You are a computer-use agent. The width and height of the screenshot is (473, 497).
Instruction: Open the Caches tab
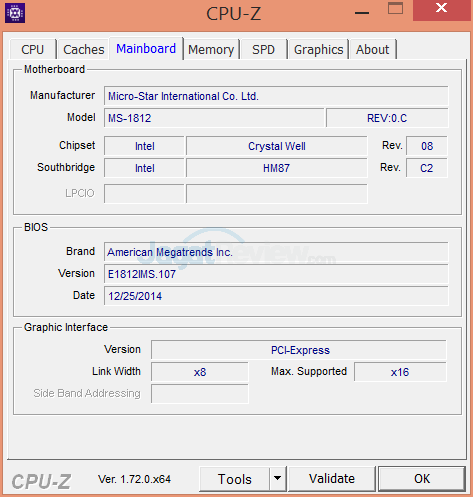point(84,49)
